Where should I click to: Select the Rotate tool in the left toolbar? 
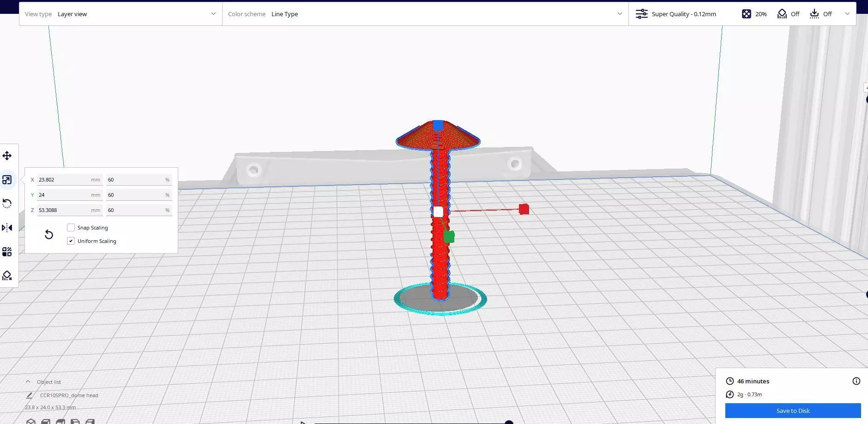(7, 204)
